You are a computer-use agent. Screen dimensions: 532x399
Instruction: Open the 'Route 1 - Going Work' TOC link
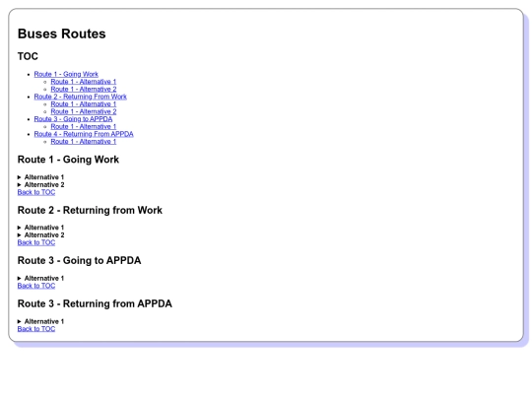[66, 74]
